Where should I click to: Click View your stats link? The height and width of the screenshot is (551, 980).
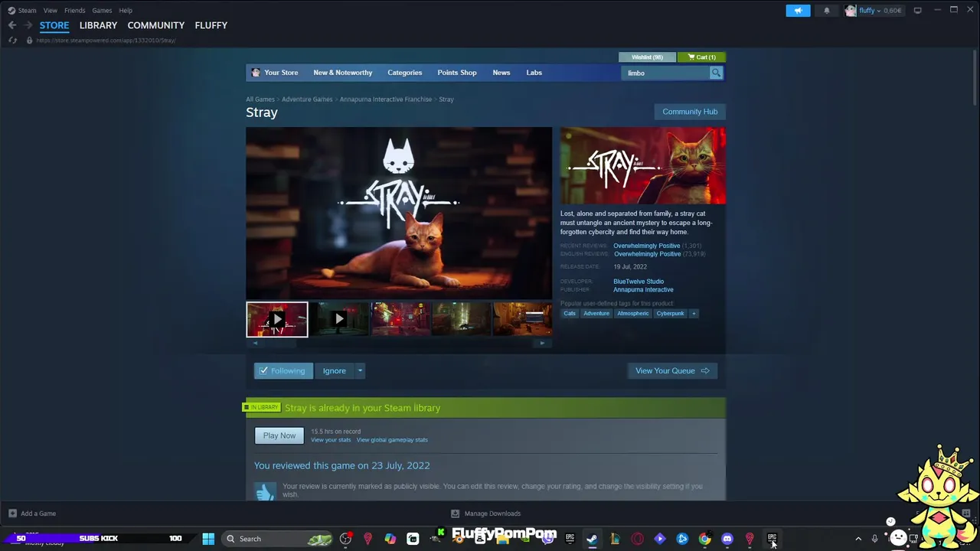(331, 440)
